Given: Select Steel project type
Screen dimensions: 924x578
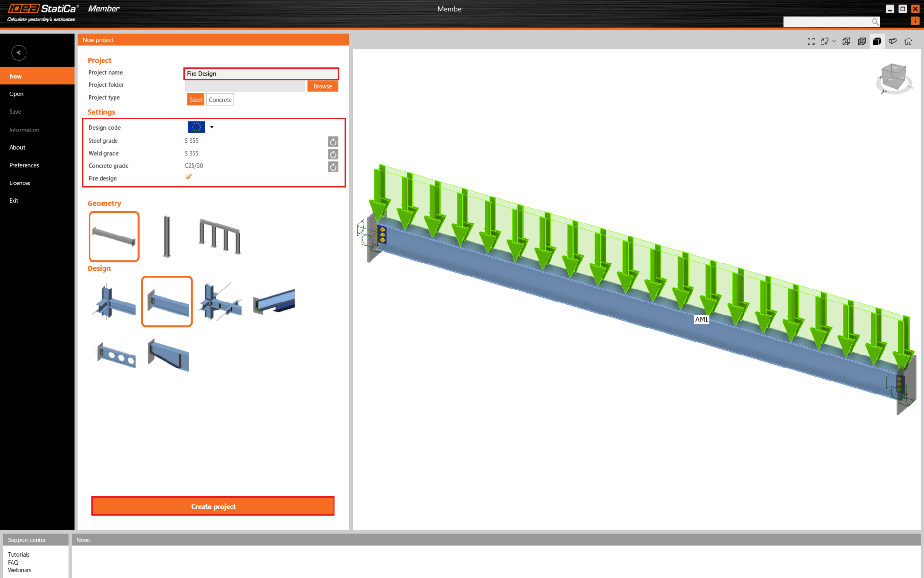Looking at the screenshot, I should [x=195, y=100].
